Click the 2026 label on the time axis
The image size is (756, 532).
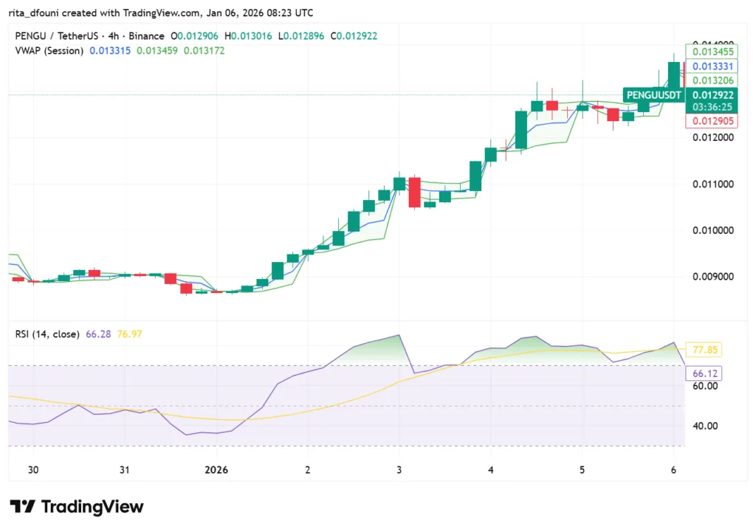[x=216, y=469]
